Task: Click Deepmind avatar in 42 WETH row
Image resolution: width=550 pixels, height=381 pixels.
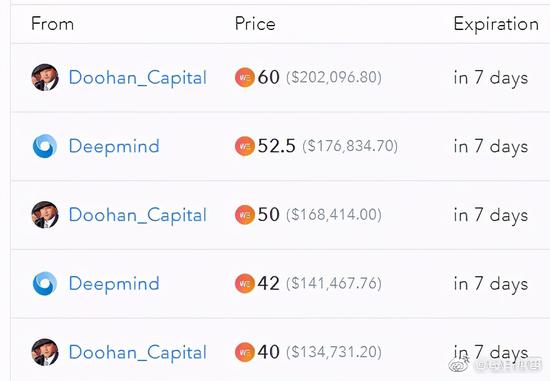Action: [45, 283]
